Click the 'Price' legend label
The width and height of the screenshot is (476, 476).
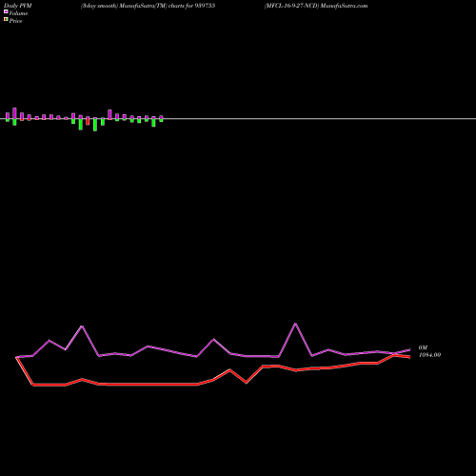pos(15,21)
